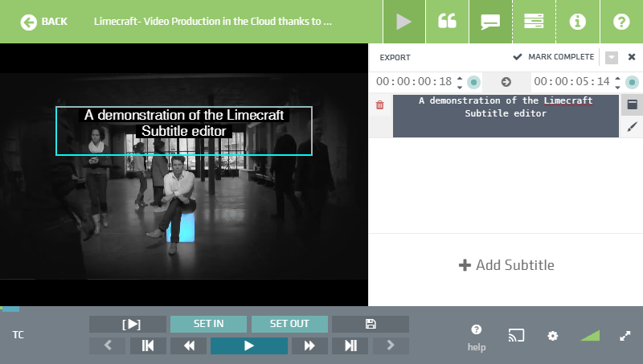643x364 pixels.
Task: Go to previous item with left chevron
Action: (108, 346)
